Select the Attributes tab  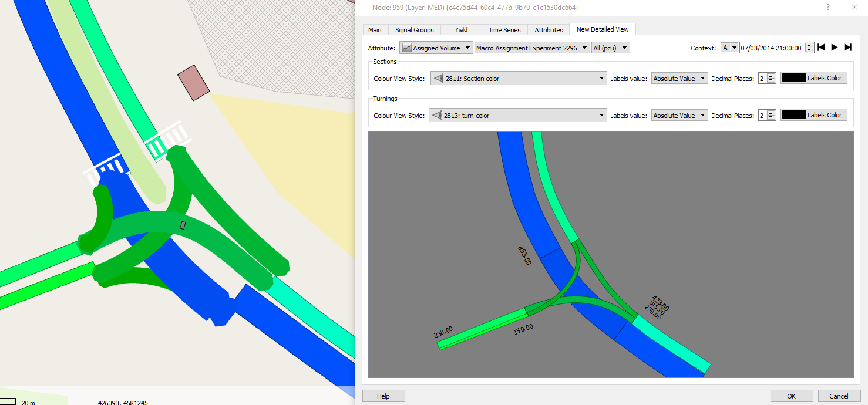coord(549,30)
